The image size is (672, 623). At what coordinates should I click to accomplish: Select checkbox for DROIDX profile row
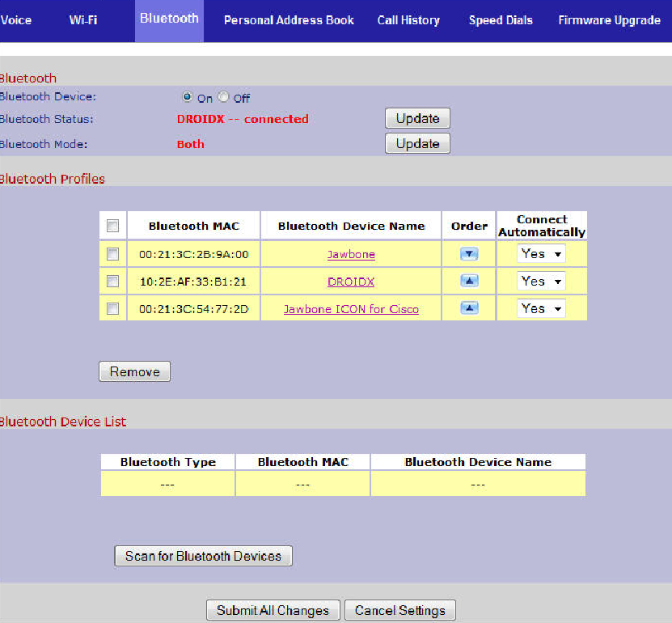(113, 282)
